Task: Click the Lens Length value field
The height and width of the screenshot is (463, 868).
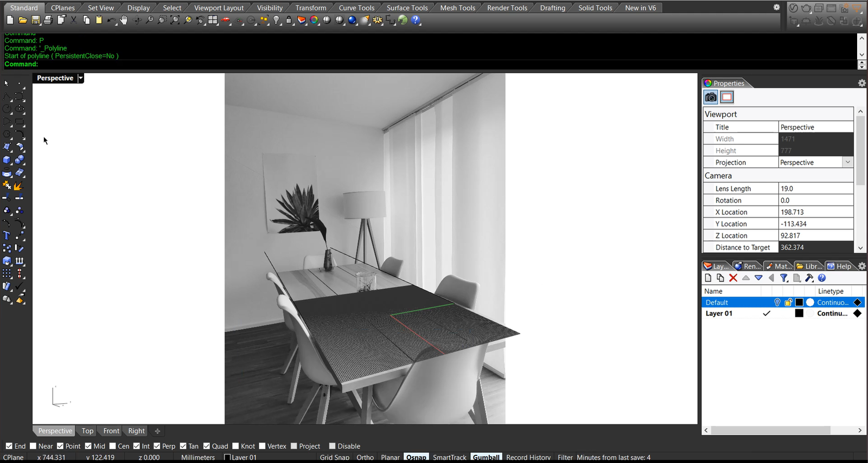Action: 815,189
